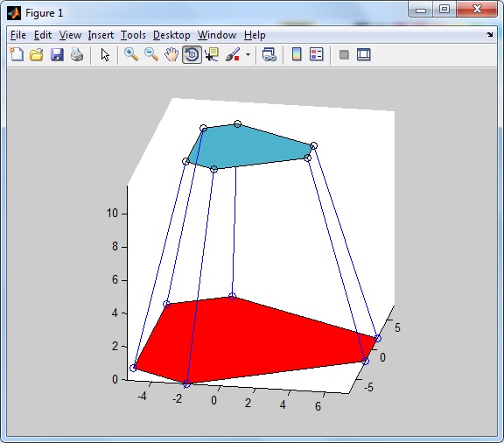Open the File menu

point(18,35)
